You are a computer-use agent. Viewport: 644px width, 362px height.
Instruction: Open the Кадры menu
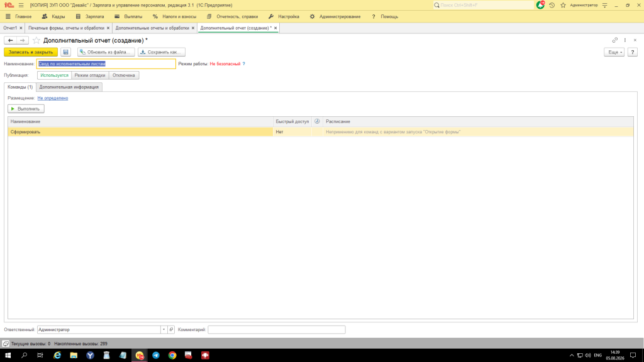pos(53,17)
